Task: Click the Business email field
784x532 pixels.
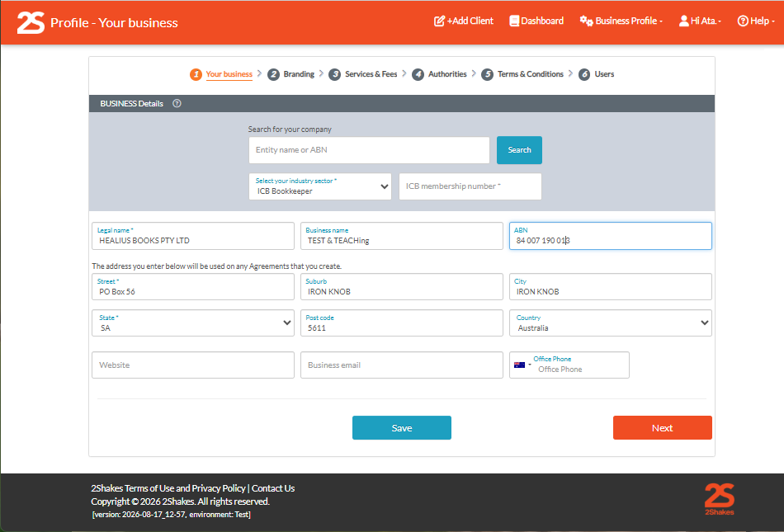Action: [402, 365]
